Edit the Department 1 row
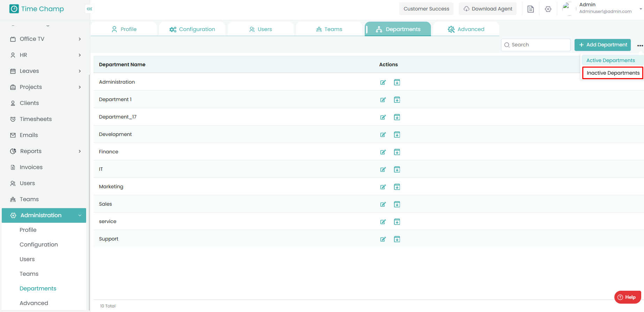 pyautogui.click(x=383, y=100)
